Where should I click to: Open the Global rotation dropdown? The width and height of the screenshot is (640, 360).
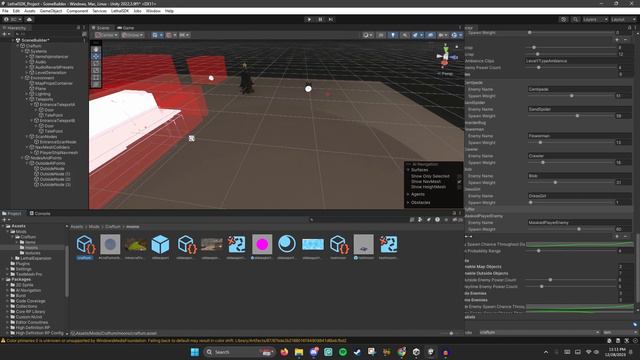click(133, 35)
